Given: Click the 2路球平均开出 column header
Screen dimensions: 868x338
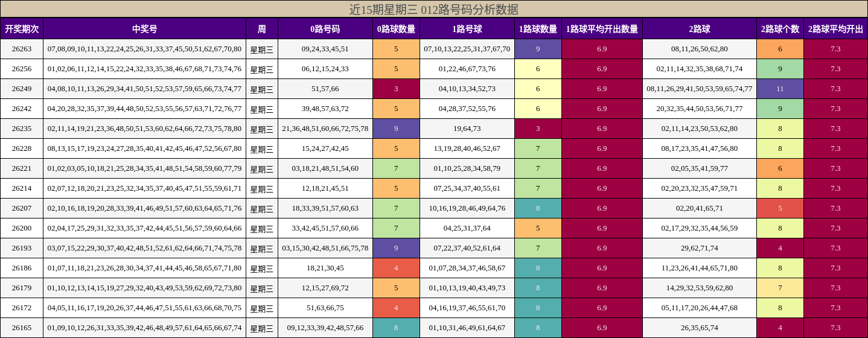Looking at the screenshot, I should pos(835,29).
